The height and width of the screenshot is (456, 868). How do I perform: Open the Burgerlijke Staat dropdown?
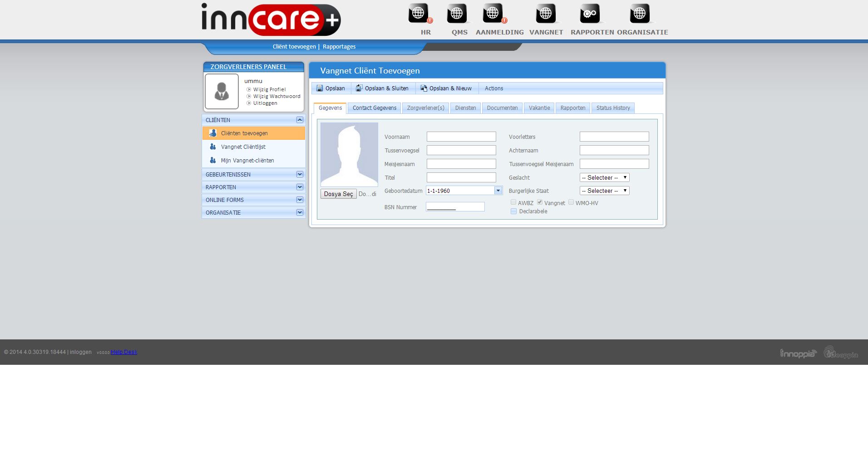tap(604, 191)
